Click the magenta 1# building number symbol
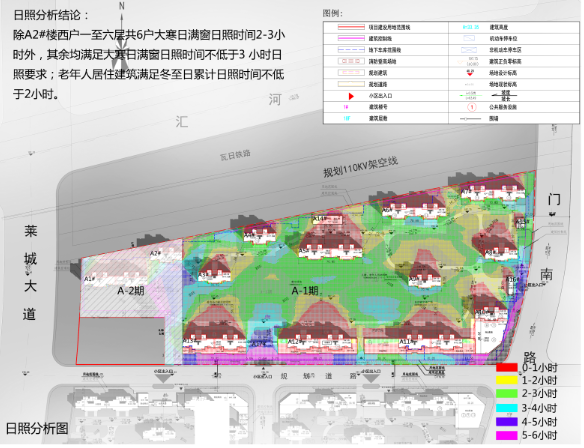Image resolution: width=584 pixels, height=448 pixels. [x=346, y=107]
